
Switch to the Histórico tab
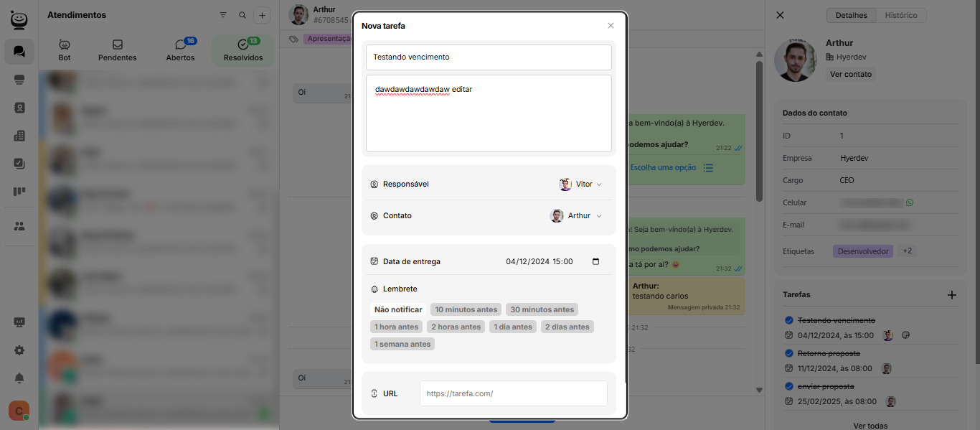[900, 15]
